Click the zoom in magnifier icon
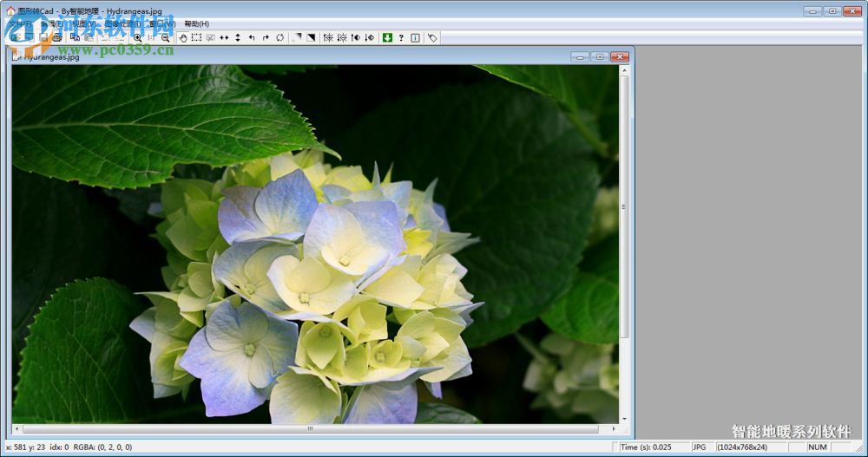 click(x=137, y=37)
